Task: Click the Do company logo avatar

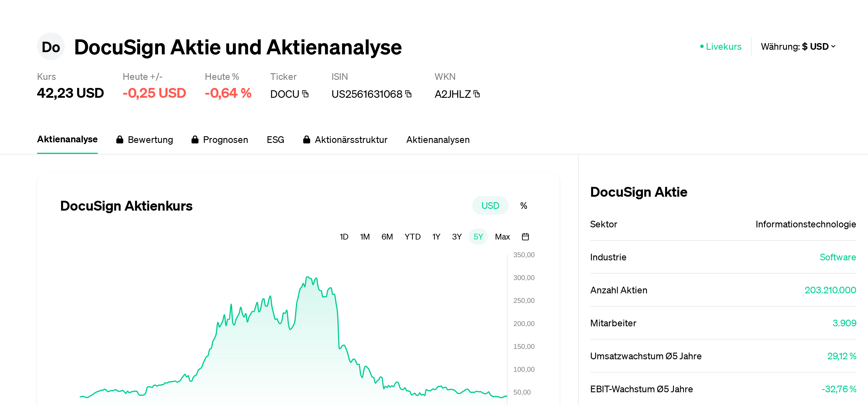Action: (51, 47)
